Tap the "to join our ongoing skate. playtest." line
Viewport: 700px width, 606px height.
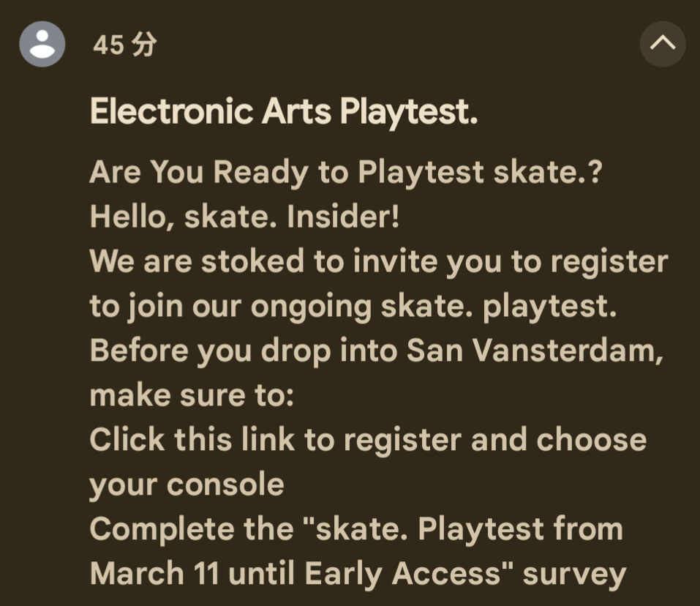click(x=353, y=307)
